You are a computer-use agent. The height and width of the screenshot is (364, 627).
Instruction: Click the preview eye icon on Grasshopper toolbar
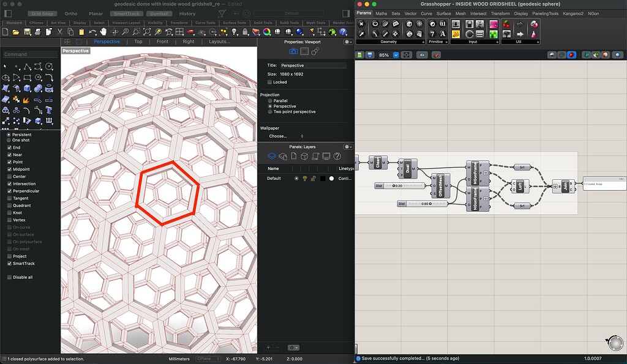[422, 54]
